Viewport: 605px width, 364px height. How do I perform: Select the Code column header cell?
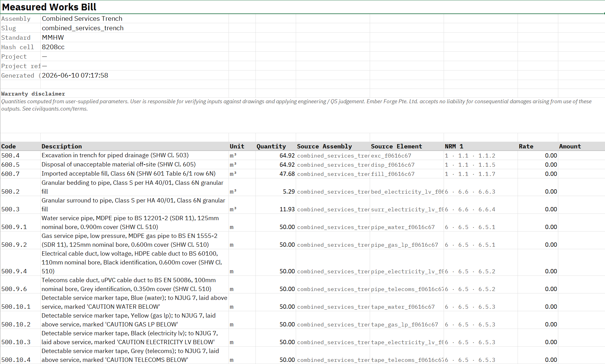click(20, 146)
